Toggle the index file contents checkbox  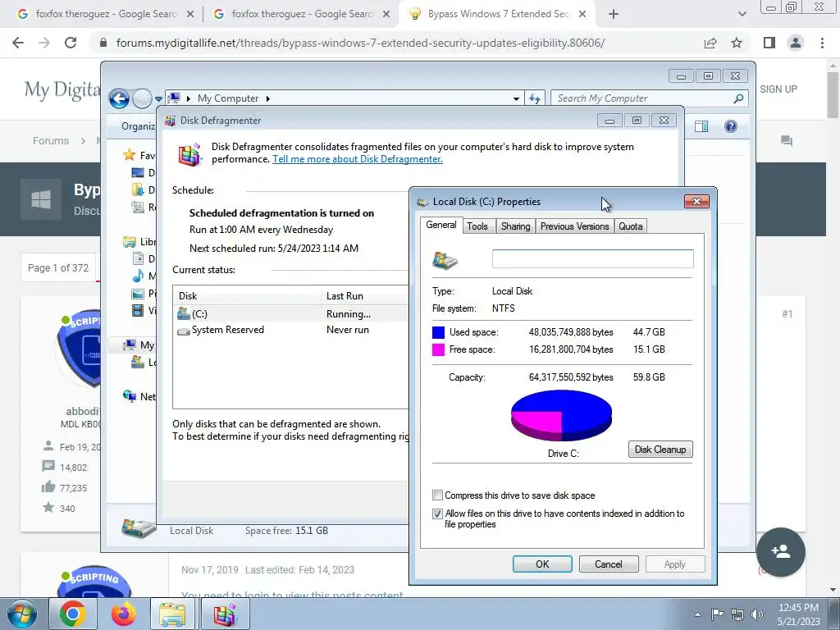pyautogui.click(x=438, y=514)
